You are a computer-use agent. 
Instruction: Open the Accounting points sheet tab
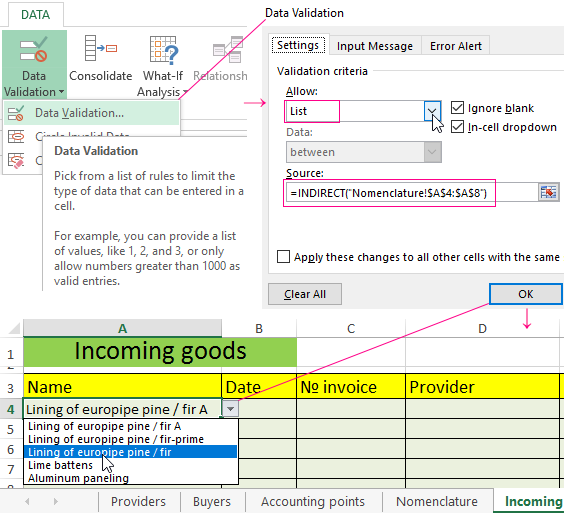313,501
